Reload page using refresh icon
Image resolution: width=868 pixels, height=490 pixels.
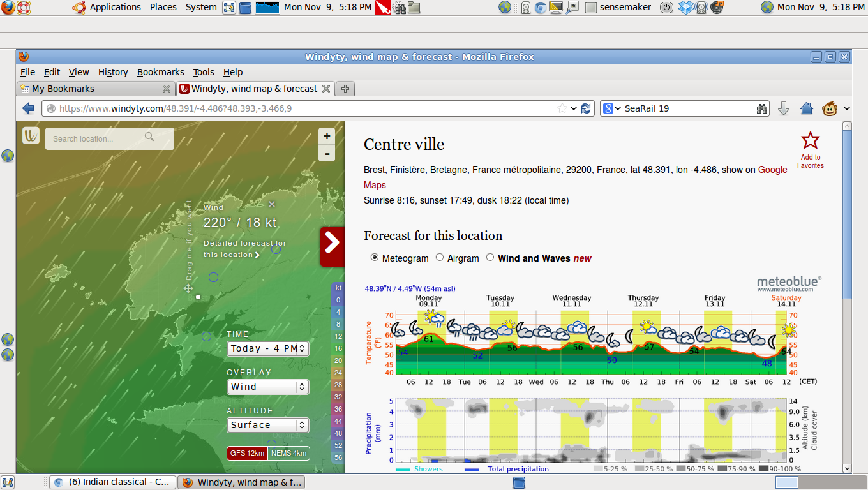(586, 108)
